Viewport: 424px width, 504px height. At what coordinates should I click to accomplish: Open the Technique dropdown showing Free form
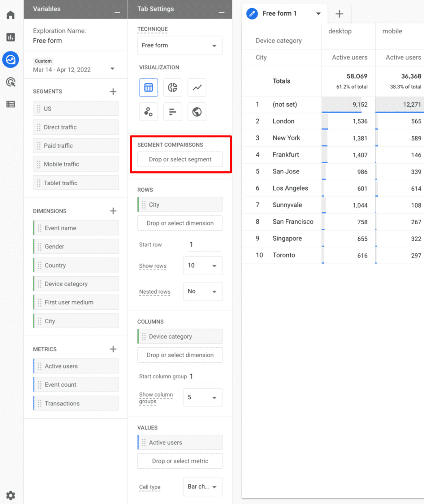pos(180,45)
